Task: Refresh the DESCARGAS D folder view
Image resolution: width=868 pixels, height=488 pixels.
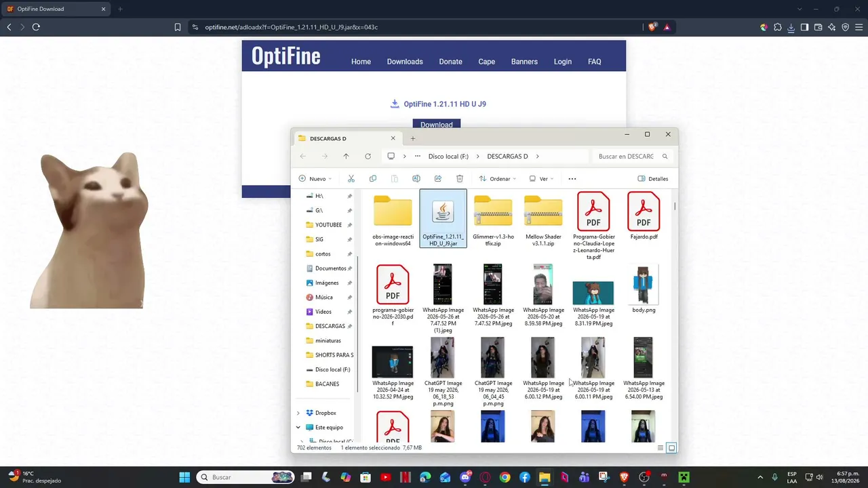Action: coord(368,157)
